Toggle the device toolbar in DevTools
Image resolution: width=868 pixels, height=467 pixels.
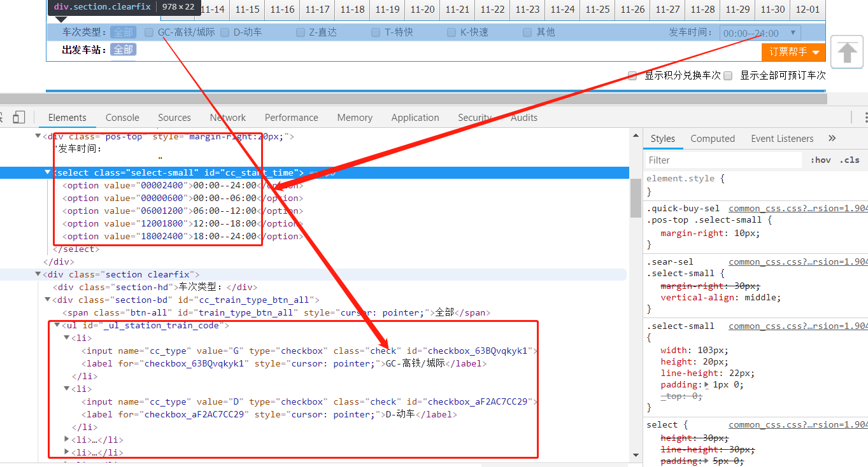[x=19, y=117]
